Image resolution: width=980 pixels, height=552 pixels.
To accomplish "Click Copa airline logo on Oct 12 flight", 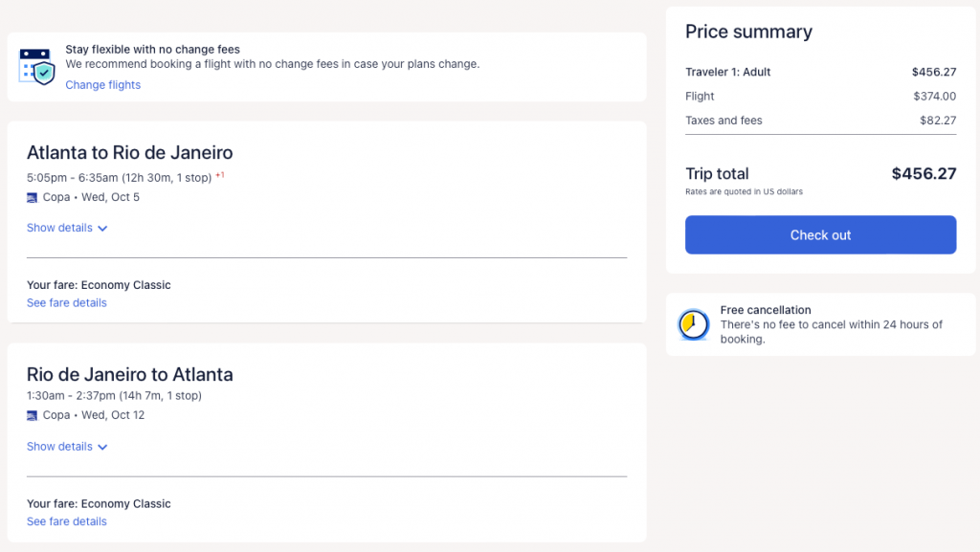I will [x=33, y=416].
